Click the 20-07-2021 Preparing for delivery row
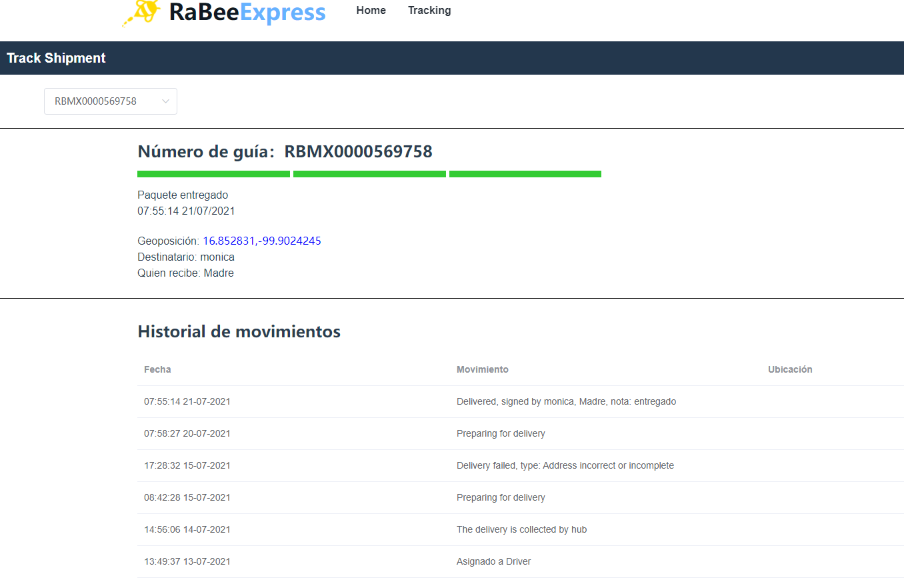Screen dimensions: 904x588 tap(501, 434)
